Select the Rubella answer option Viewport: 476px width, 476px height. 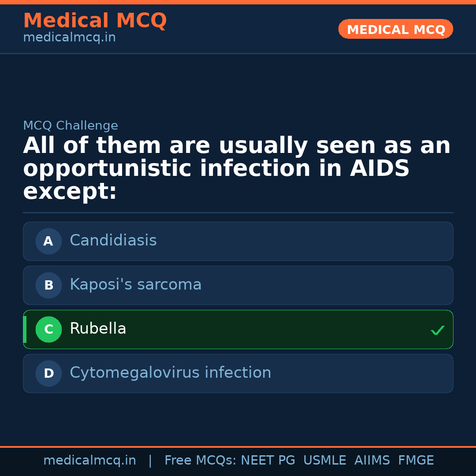pyautogui.click(x=238, y=329)
